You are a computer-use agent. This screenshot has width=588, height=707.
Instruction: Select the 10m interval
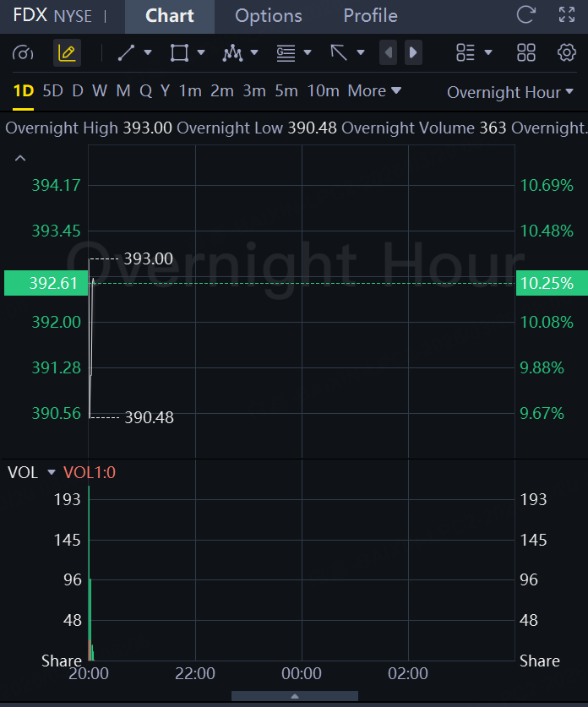323,91
